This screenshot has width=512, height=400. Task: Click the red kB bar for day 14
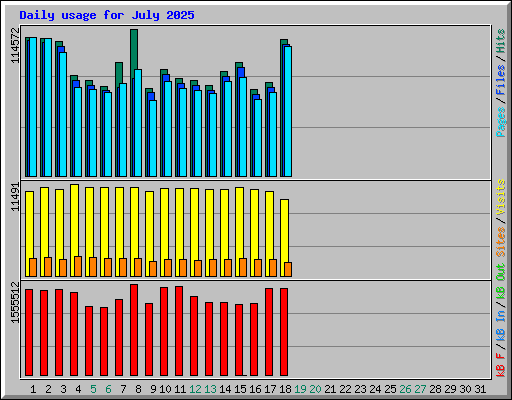(224, 339)
